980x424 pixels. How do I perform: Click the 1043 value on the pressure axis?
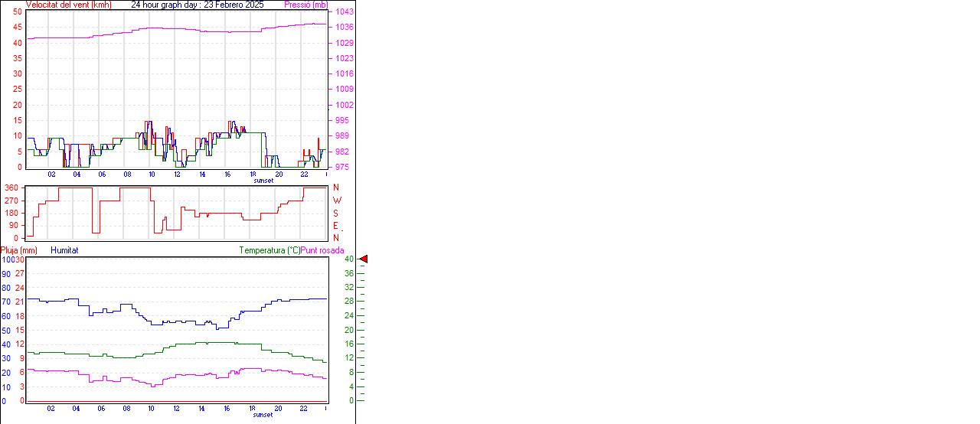[344, 12]
